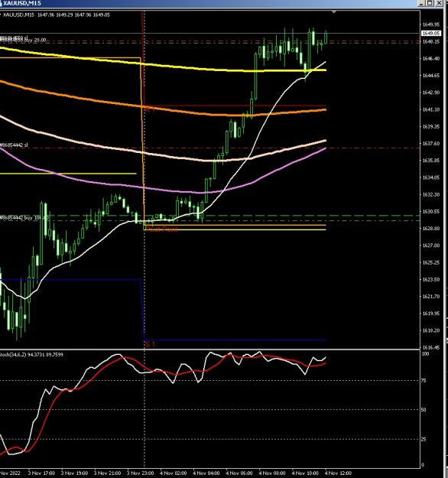Click the 1644.65 price axis label
Screen dimensions: 448x478
tap(431, 75)
